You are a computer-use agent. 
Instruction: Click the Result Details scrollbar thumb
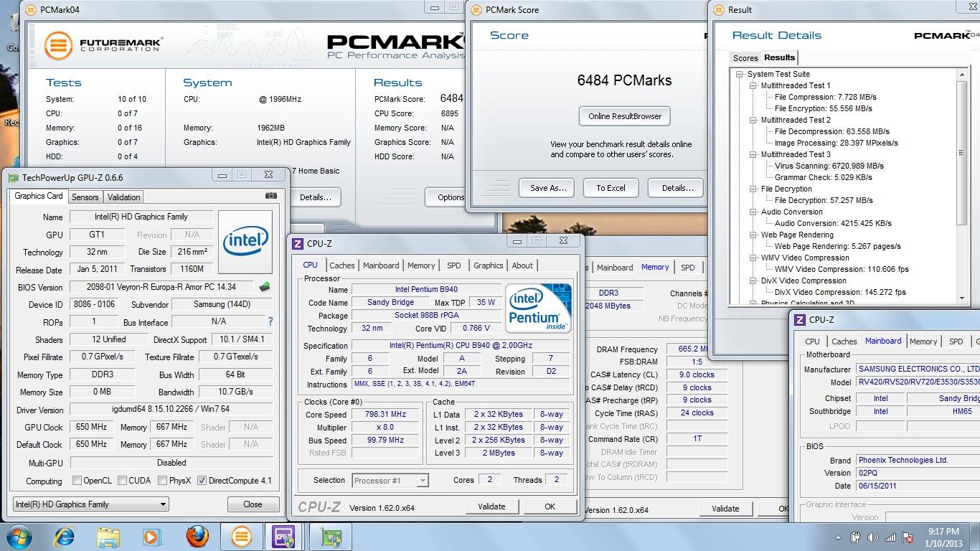click(963, 153)
